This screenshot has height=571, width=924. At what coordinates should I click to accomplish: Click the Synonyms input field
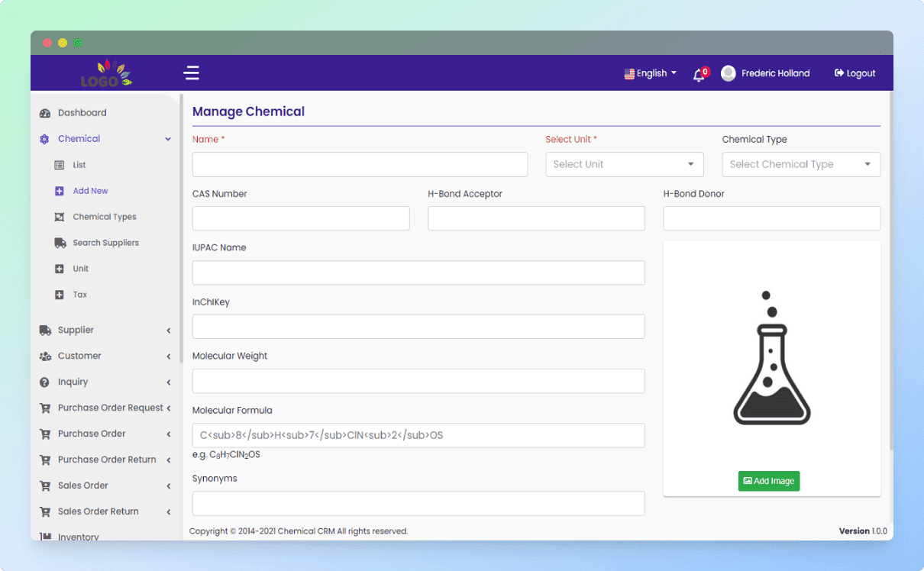pyautogui.click(x=418, y=503)
